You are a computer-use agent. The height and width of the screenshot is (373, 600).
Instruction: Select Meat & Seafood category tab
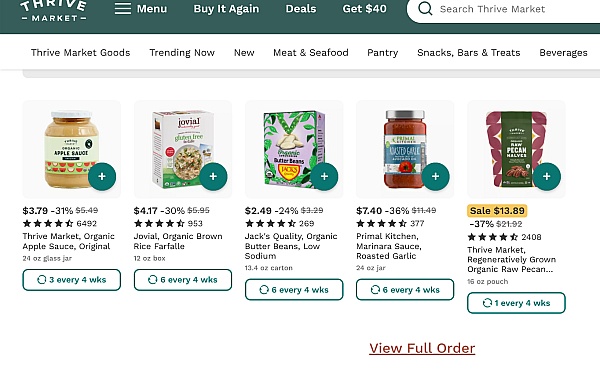(311, 52)
